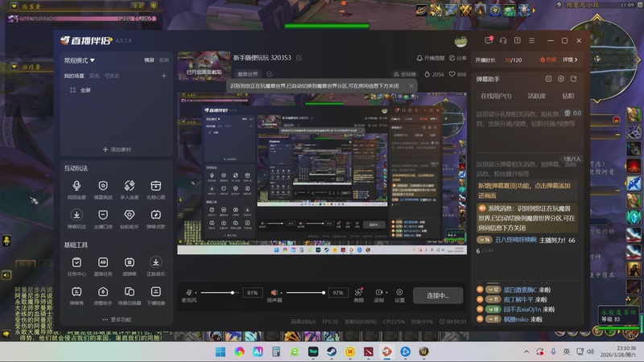The image size is (644, 362).
Task: Click the stream cover thumbnail
Action: coord(204,66)
